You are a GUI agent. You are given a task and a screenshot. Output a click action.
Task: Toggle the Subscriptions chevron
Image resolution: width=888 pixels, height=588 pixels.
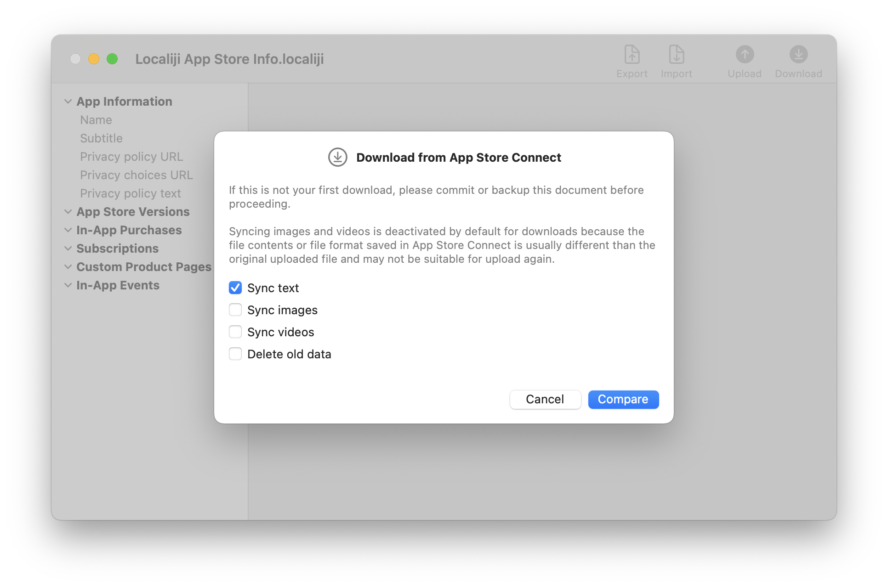[68, 249]
